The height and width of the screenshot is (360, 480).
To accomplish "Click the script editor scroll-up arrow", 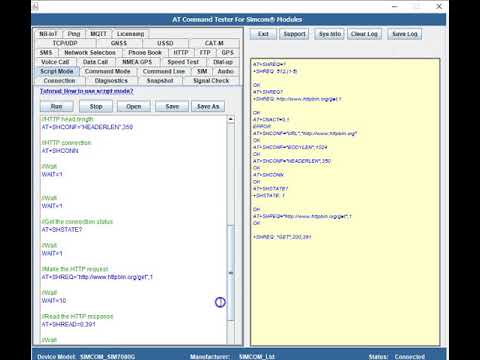I will pyautogui.click(x=231, y=119).
